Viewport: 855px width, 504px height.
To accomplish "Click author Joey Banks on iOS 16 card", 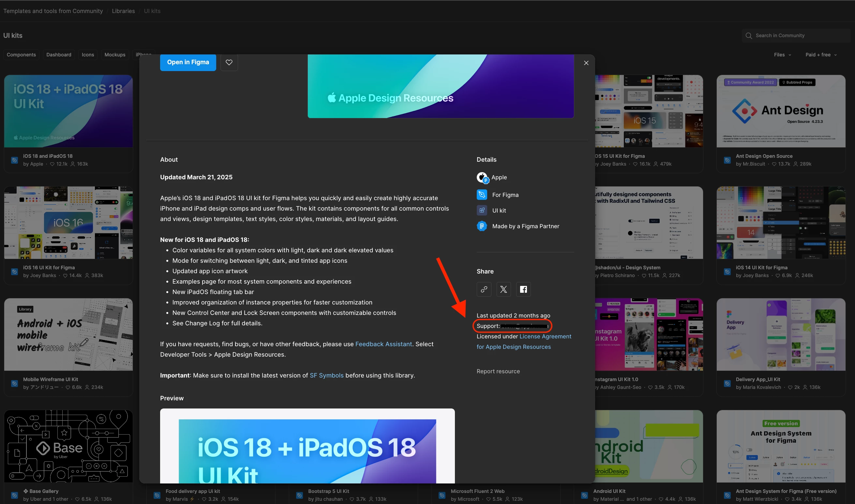I will coord(43,275).
